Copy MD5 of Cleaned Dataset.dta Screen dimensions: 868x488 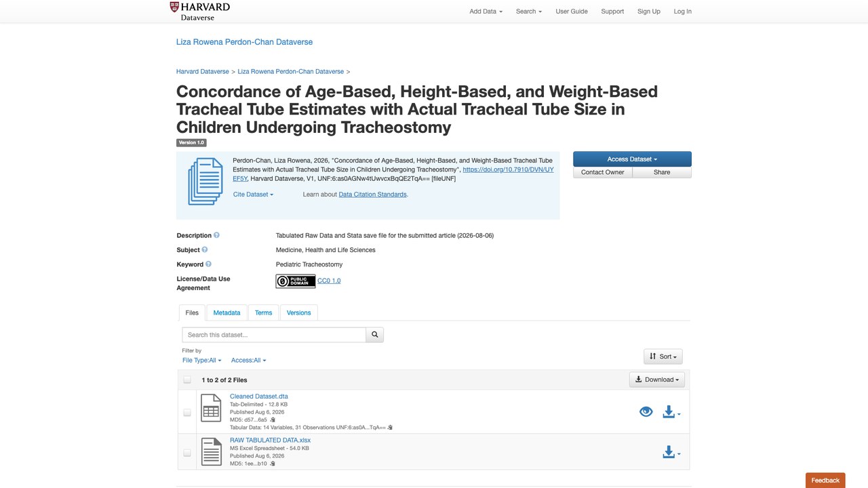coord(273,420)
